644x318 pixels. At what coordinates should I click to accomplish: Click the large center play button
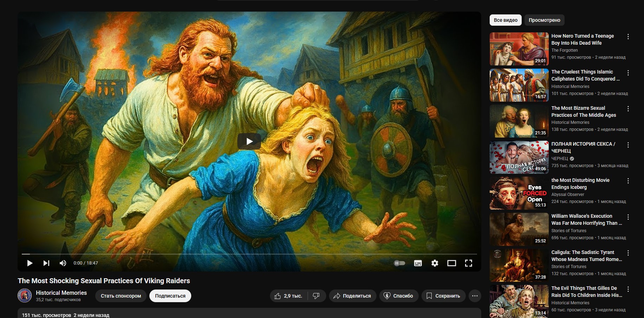249,141
